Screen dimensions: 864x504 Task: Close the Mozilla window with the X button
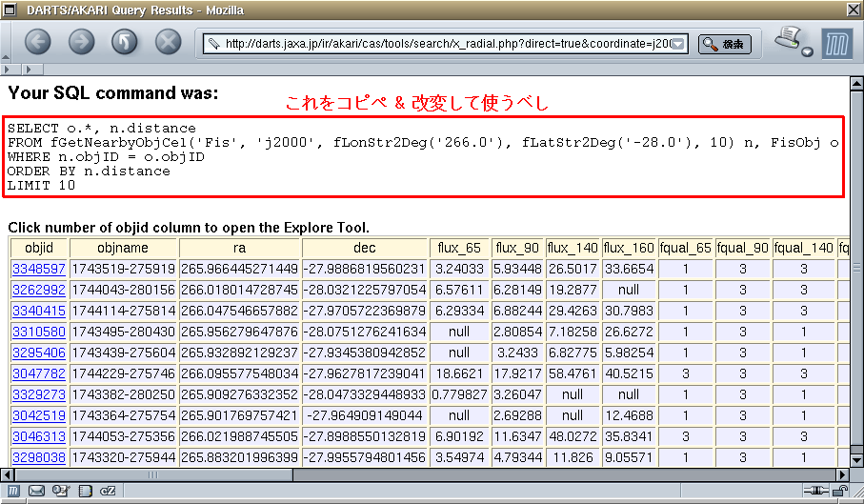[x=854, y=10]
